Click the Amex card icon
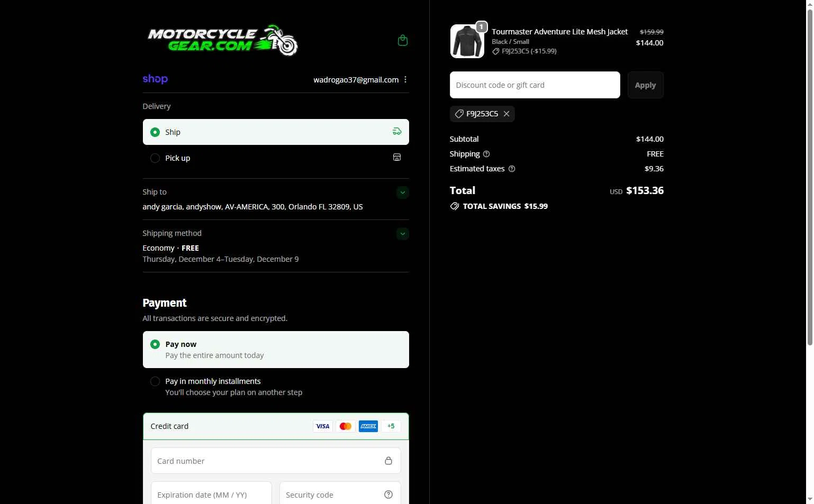This screenshot has height=504, width=814. pos(368,426)
